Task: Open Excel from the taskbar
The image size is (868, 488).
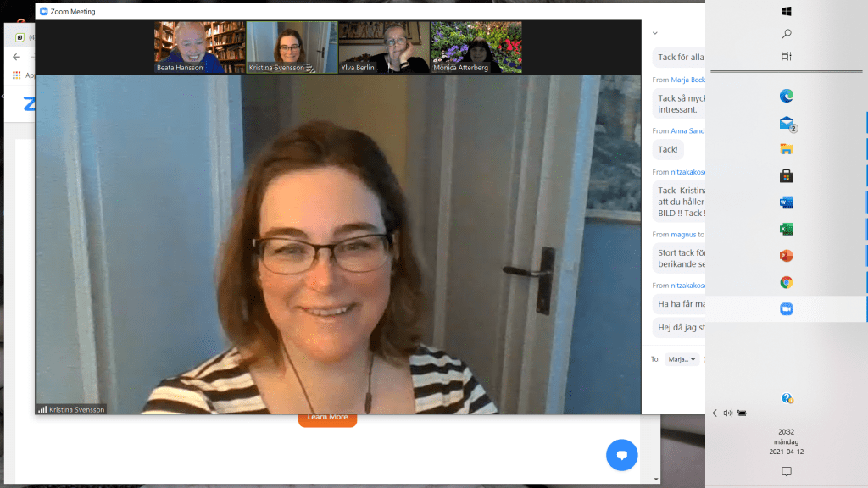Action: point(786,229)
